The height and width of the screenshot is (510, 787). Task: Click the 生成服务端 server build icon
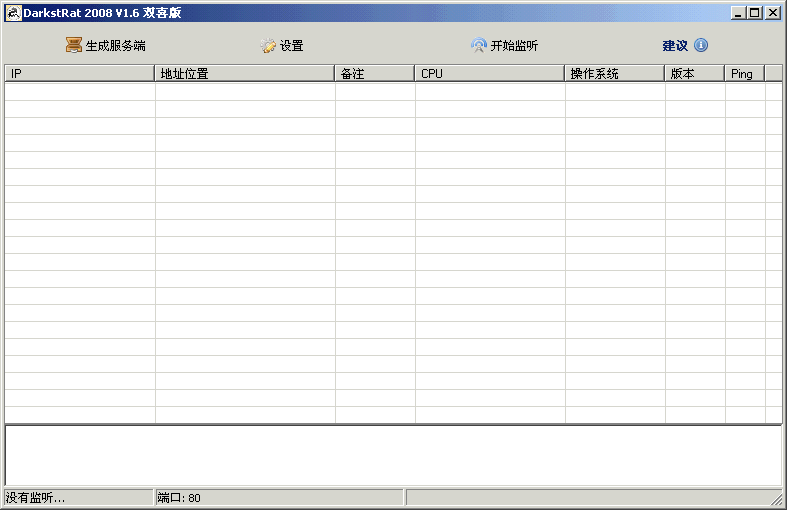pyautogui.click(x=74, y=46)
